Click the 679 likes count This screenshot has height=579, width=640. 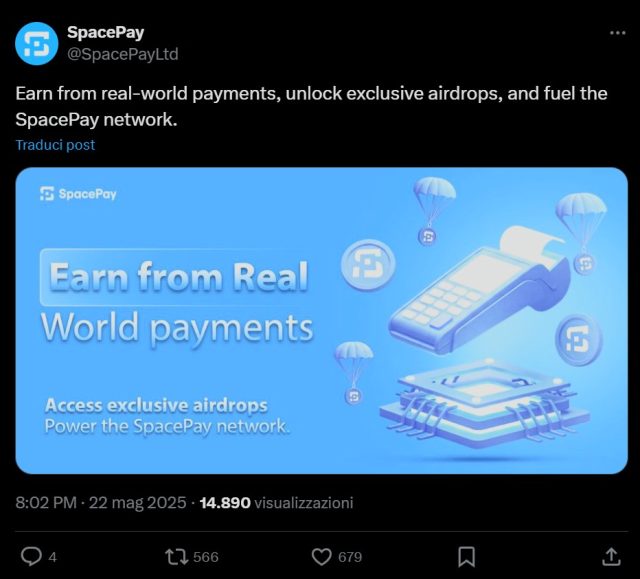350,557
